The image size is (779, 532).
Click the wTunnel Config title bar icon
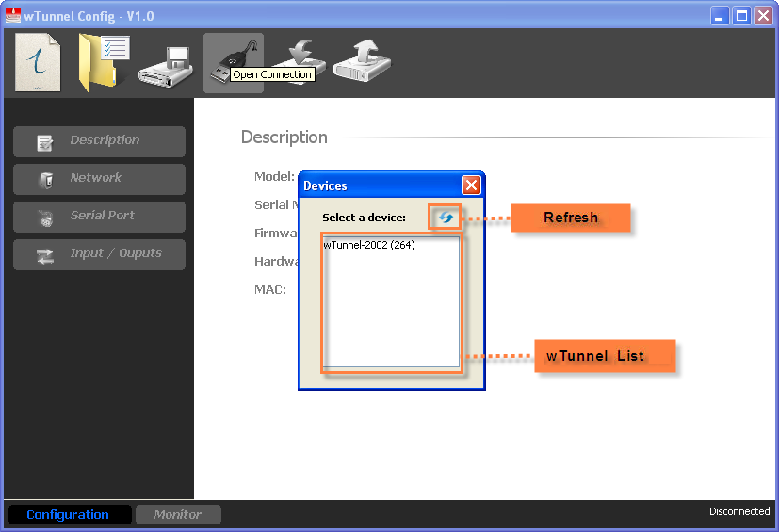tap(12, 15)
